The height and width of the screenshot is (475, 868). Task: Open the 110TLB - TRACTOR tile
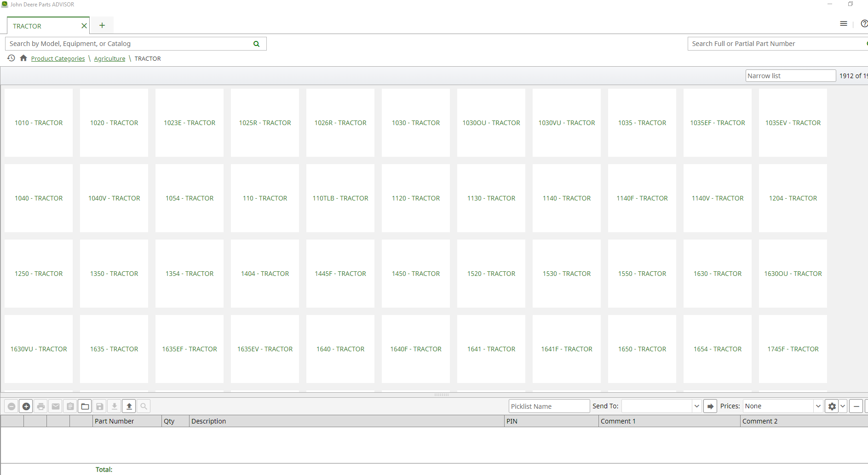[340, 198]
